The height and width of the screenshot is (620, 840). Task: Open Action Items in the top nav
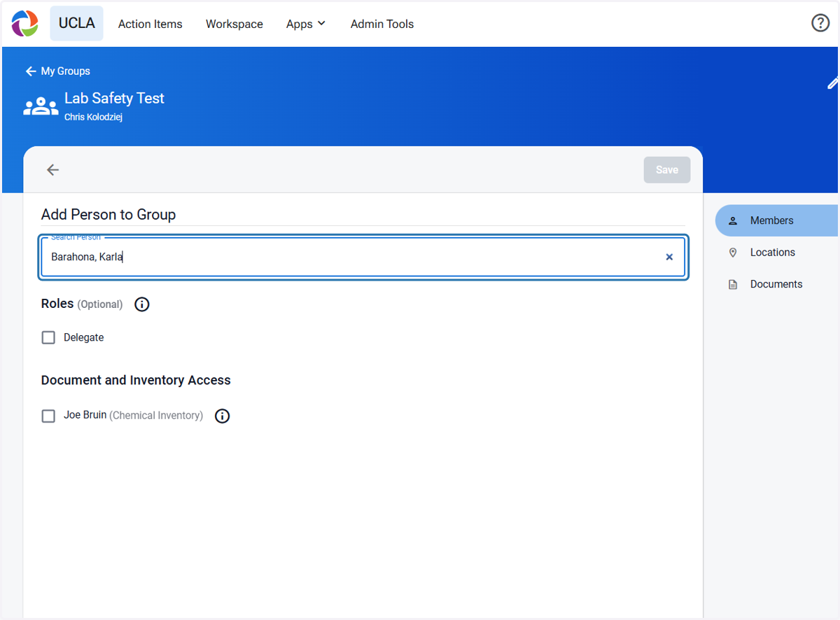(150, 24)
